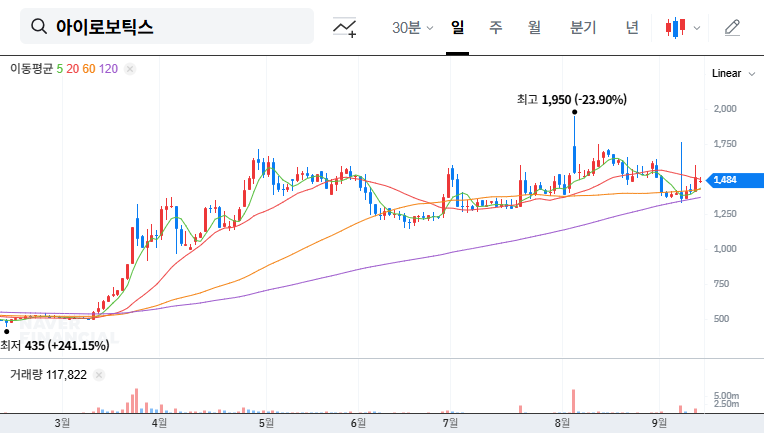The width and height of the screenshot is (764, 433).
Task: Click the candlestick chart type icon
Action: point(676,27)
